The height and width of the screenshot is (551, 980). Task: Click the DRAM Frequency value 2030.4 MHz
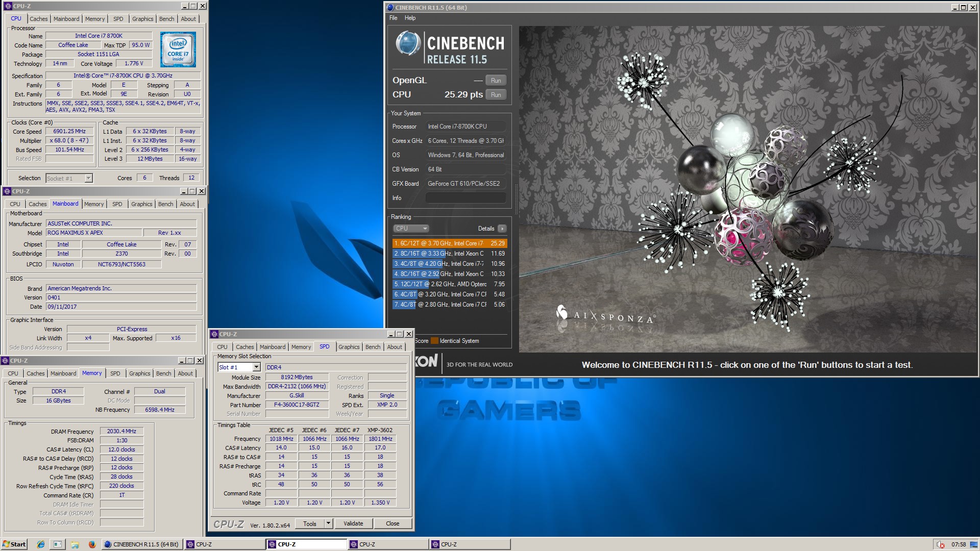(121, 431)
